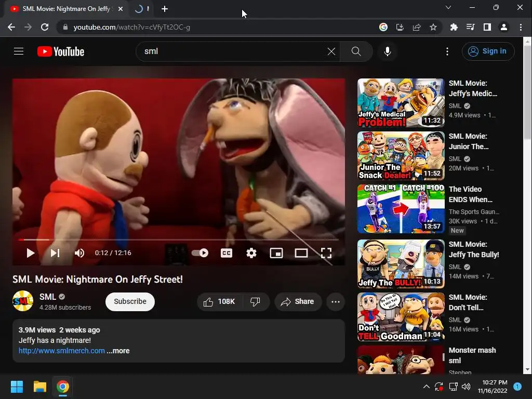Open the Catch #1 Catch #100 thumbnail
This screenshot has height=399, width=532.
click(401, 209)
